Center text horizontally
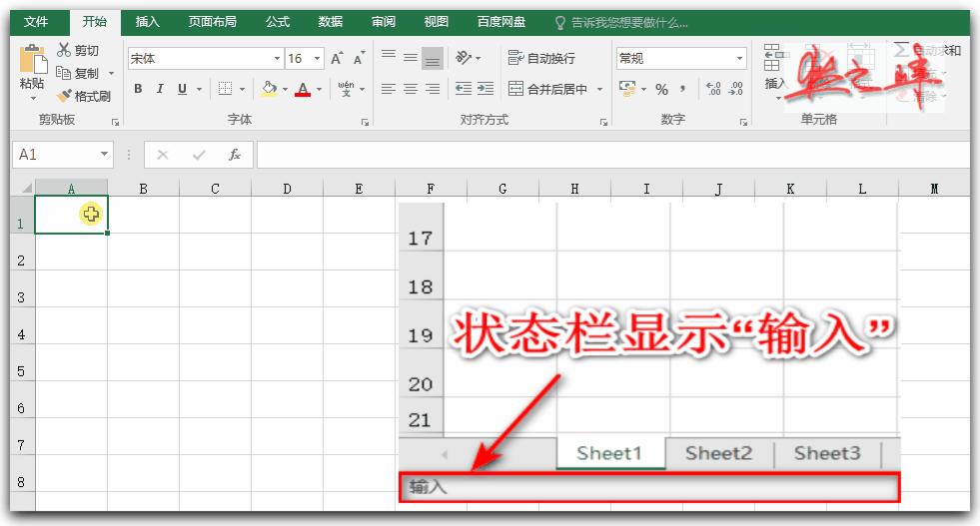 pos(410,90)
